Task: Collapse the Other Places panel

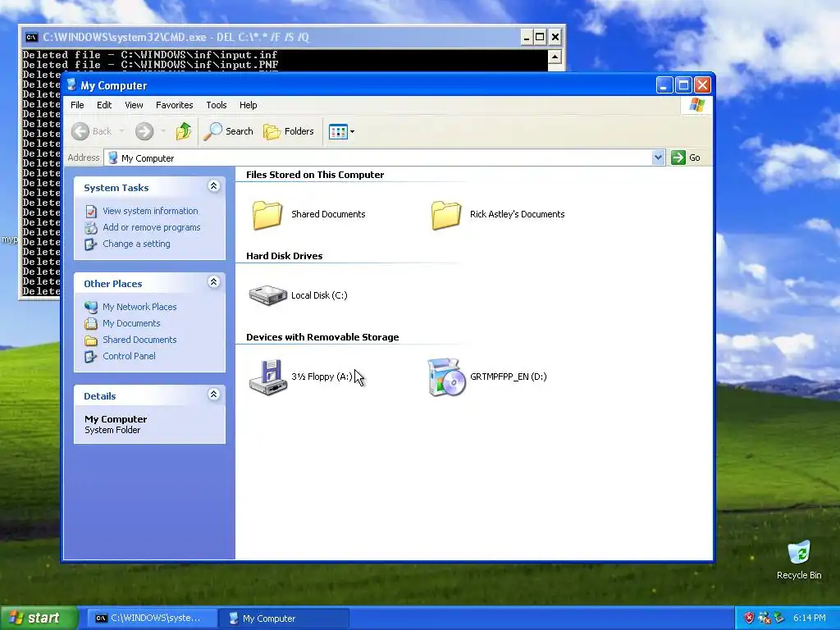Action: coord(214,282)
